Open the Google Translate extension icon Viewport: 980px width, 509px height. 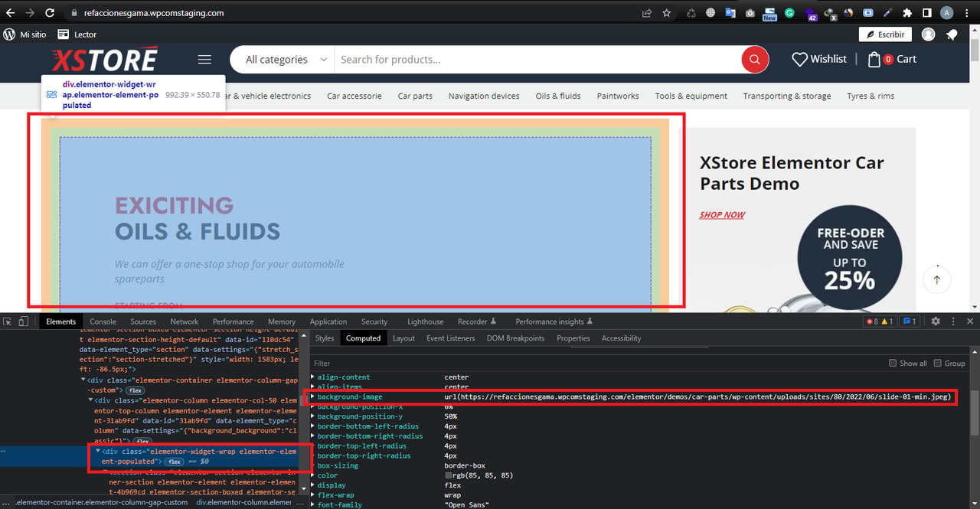730,13
